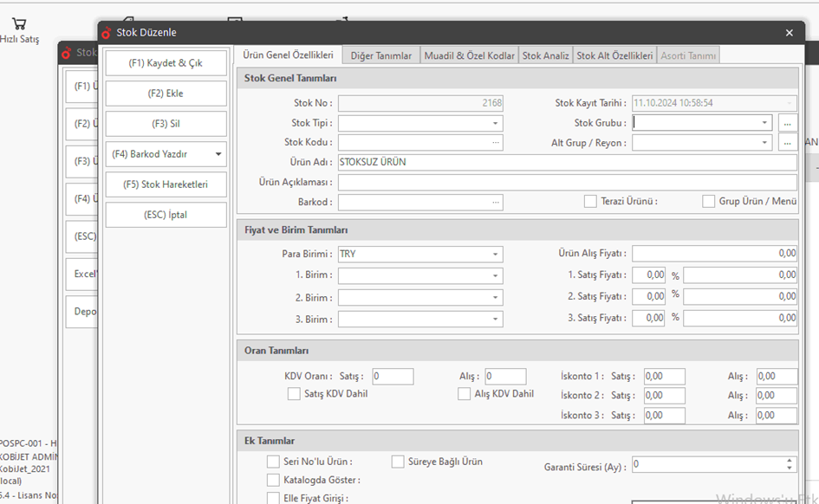Open Alt Grup / Reyon ellipsis button

pyautogui.click(x=787, y=142)
